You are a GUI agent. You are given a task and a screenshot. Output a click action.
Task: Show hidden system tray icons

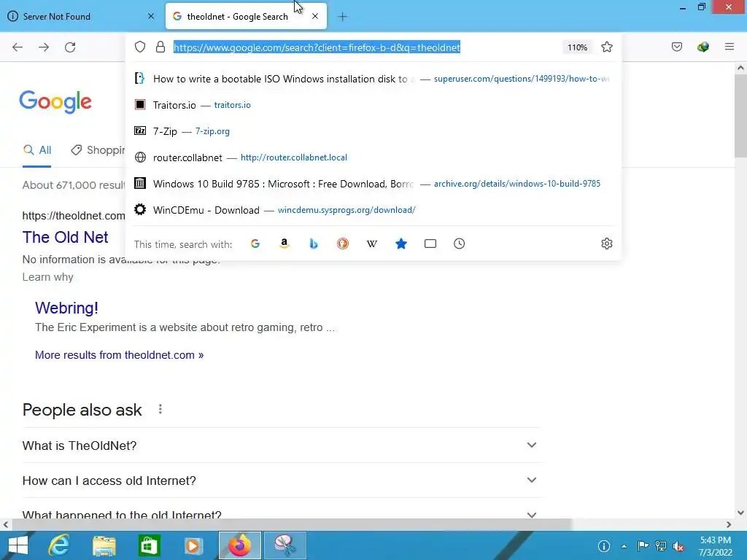pyautogui.click(x=624, y=546)
